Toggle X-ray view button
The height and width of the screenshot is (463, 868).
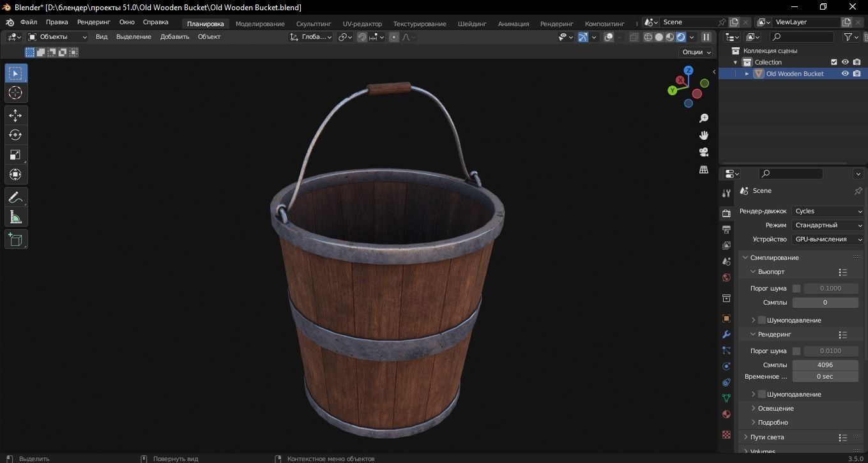coord(634,37)
